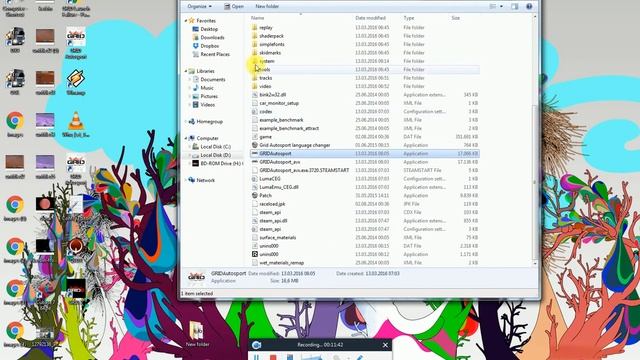Select the replay folder
This screenshot has width=640, height=360.
pos(364,27)
